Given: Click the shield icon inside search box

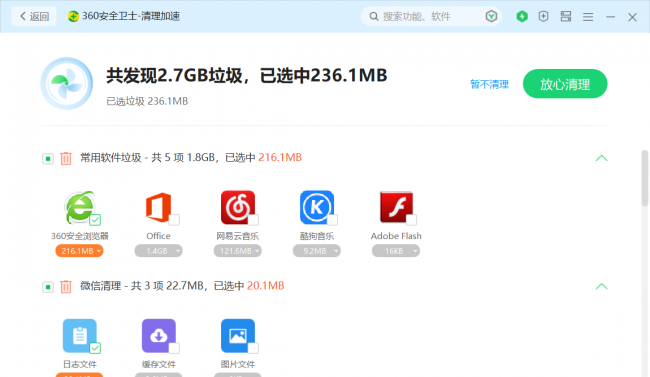Looking at the screenshot, I should pyautogui.click(x=491, y=17).
